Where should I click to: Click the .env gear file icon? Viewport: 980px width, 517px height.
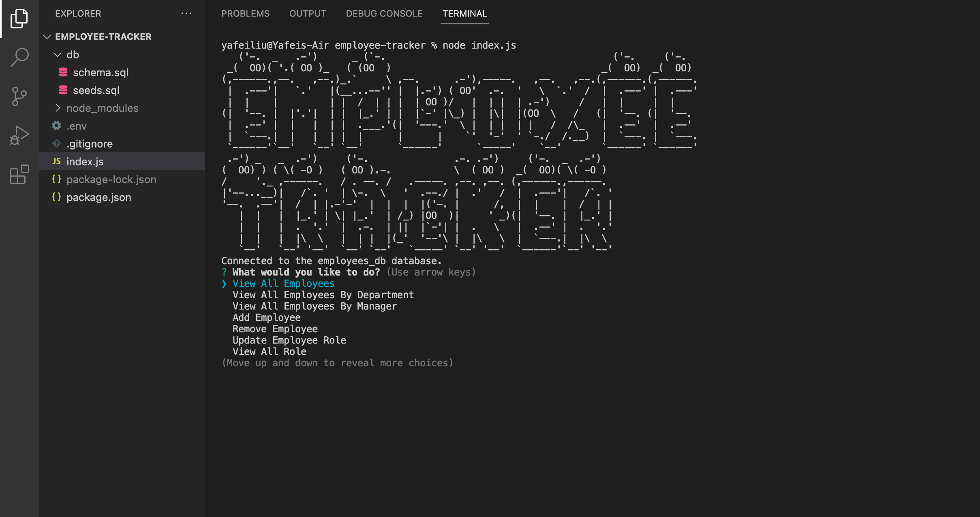56,126
